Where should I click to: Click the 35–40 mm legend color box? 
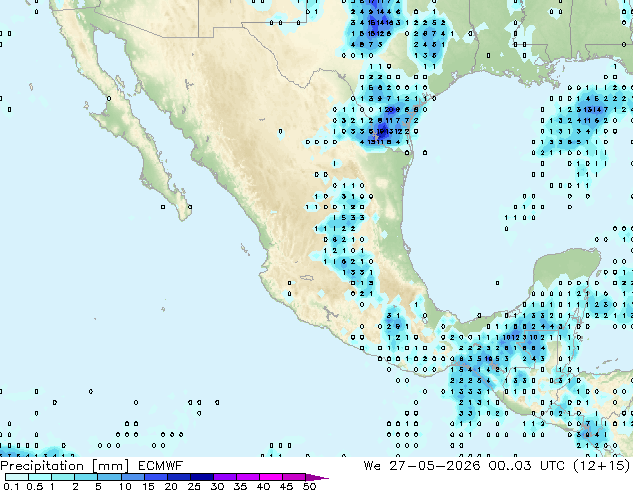(x=247, y=477)
